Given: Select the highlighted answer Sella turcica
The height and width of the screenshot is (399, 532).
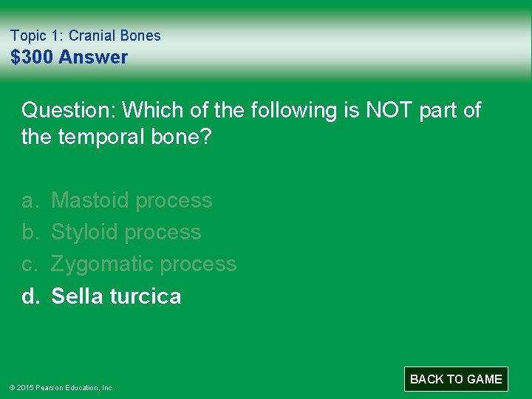Looking at the screenshot, I should tap(116, 296).
